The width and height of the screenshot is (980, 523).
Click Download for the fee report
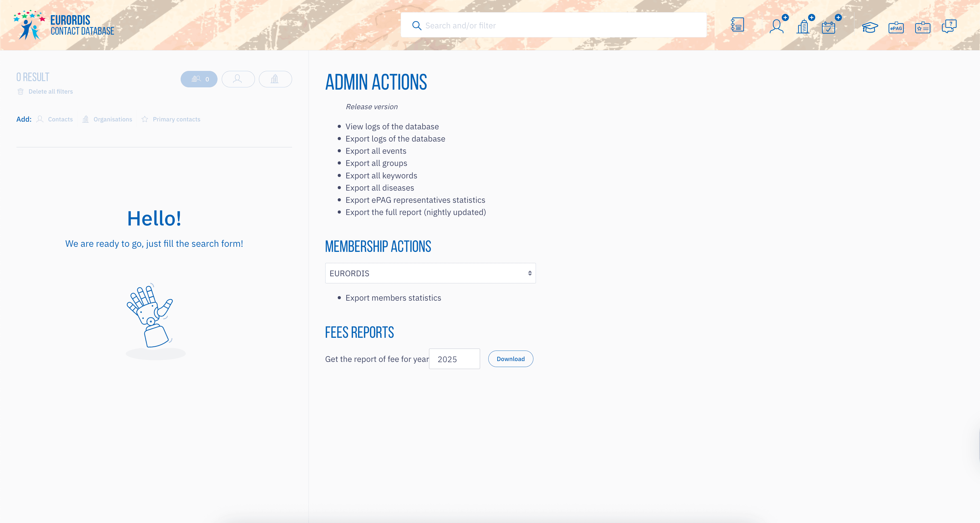coord(510,359)
